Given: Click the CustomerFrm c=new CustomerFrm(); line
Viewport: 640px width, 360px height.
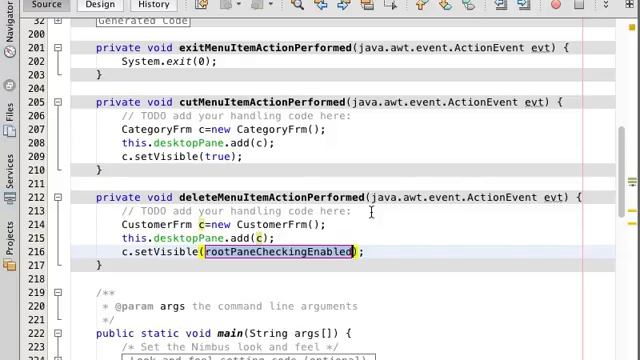Looking at the screenshot, I should click(223, 224).
